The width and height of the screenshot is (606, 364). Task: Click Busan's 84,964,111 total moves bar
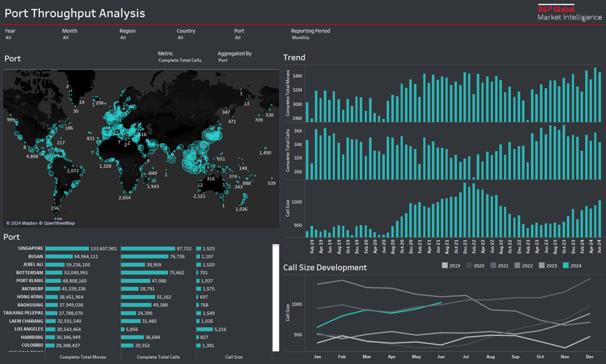click(x=59, y=257)
